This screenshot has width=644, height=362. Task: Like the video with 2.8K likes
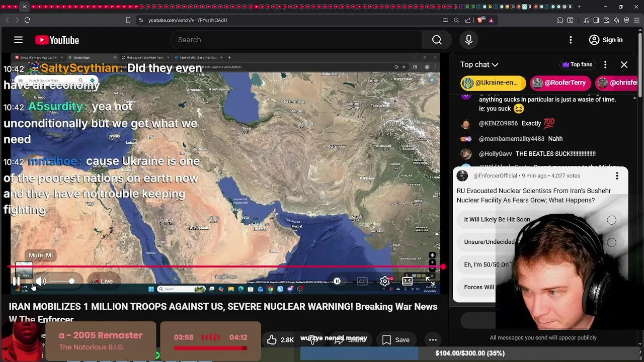[280, 340]
